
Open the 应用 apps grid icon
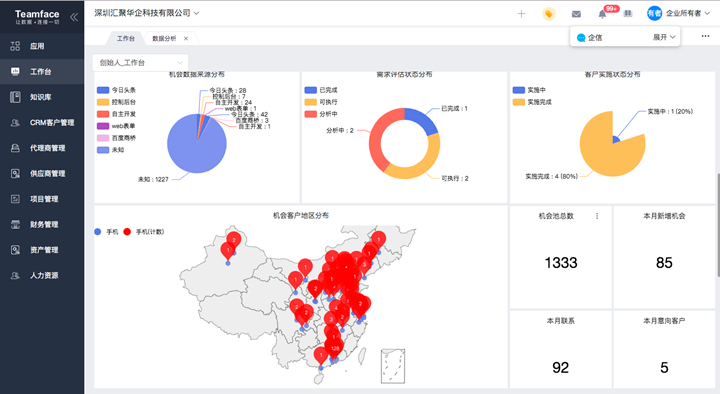(15, 46)
